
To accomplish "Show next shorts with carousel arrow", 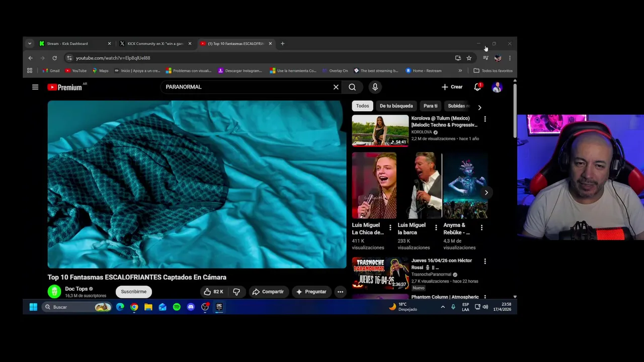I will (486, 193).
